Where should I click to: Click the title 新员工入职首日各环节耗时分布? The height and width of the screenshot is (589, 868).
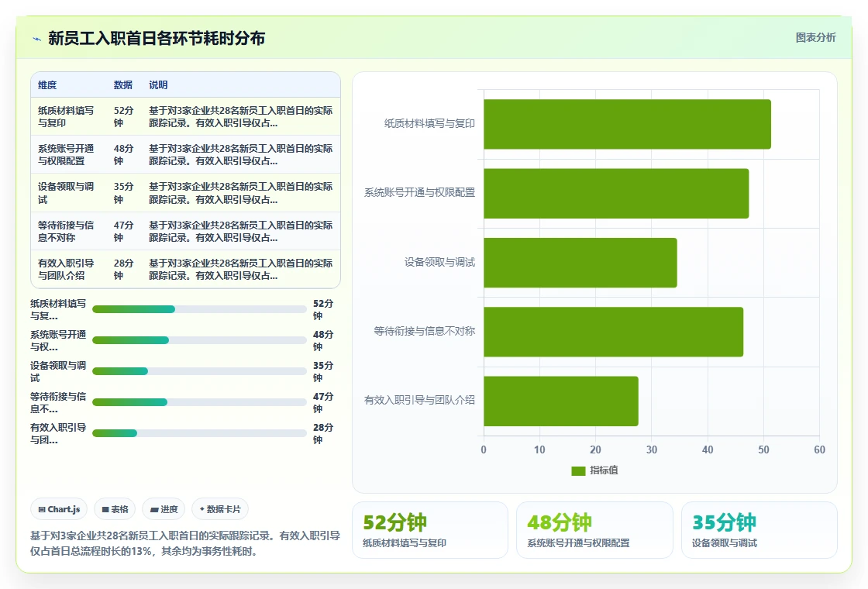point(157,38)
